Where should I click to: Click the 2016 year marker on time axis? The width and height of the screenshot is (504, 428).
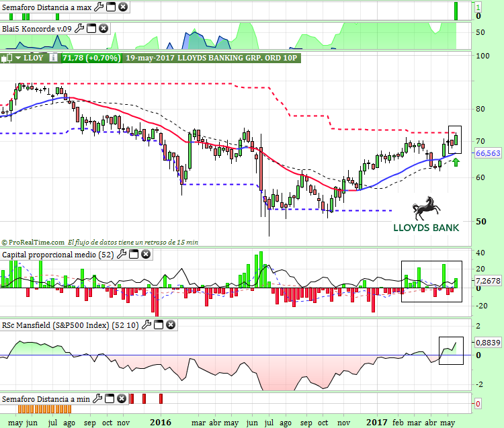161,422
